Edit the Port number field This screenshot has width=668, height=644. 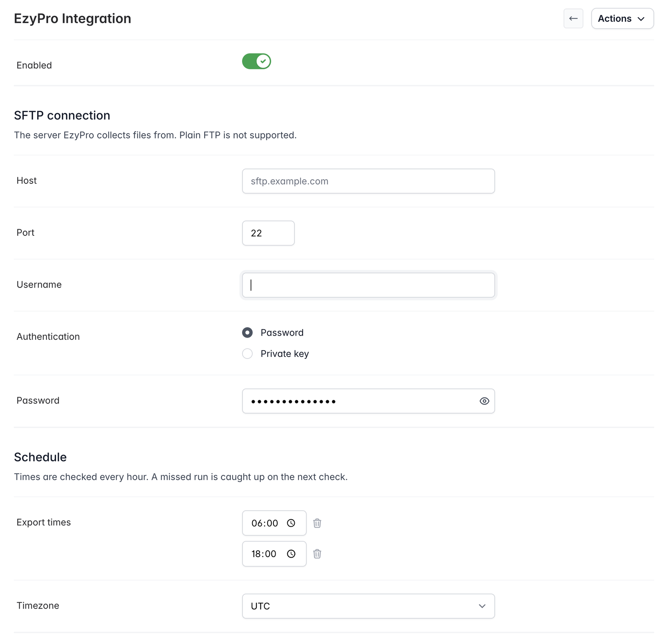click(268, 233)
